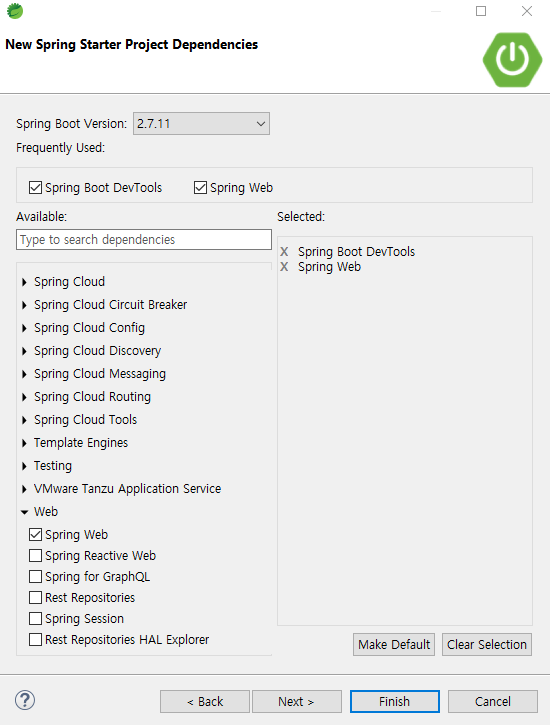Expand VMware Tanzu Application Service category
550x725 pixels.
[x=24, y=489]
